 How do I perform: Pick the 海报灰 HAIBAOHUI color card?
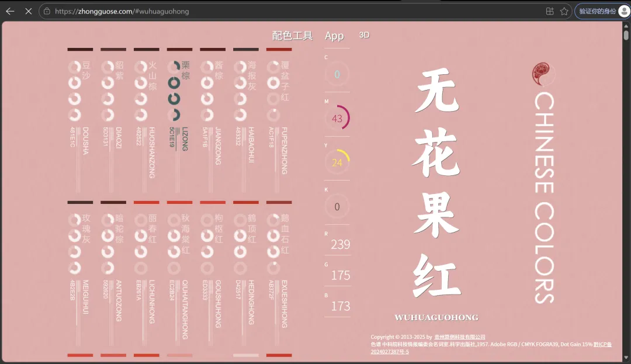click(245, 121)
